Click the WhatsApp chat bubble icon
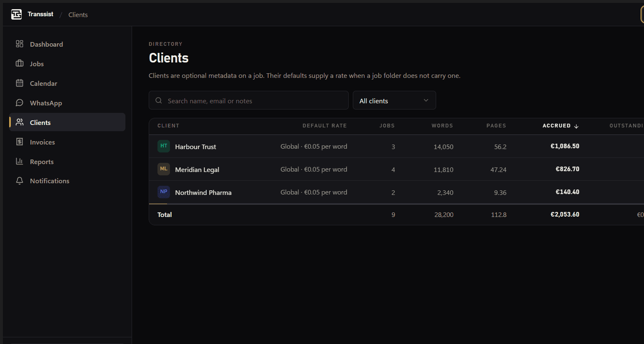This screenshot has width=644, height=344. pyautogui.click(x=20, y=102)
